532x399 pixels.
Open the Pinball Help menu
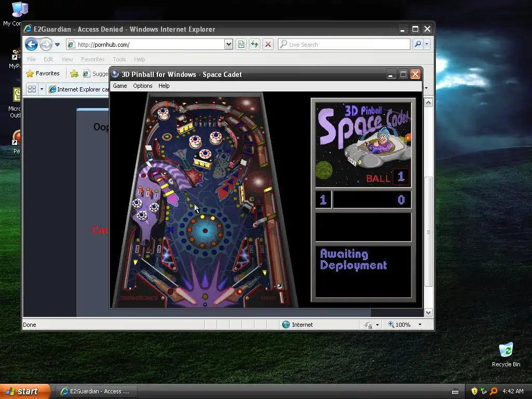click(164, 86)
